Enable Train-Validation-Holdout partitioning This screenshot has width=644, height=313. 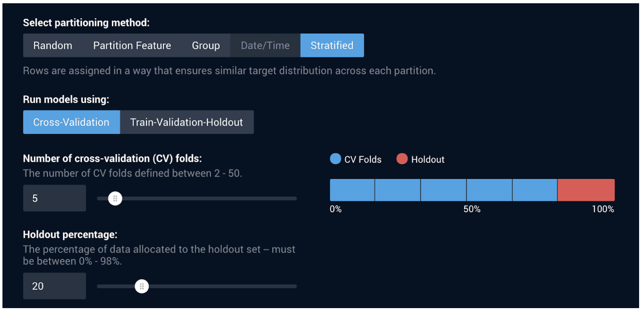point(186,122)
